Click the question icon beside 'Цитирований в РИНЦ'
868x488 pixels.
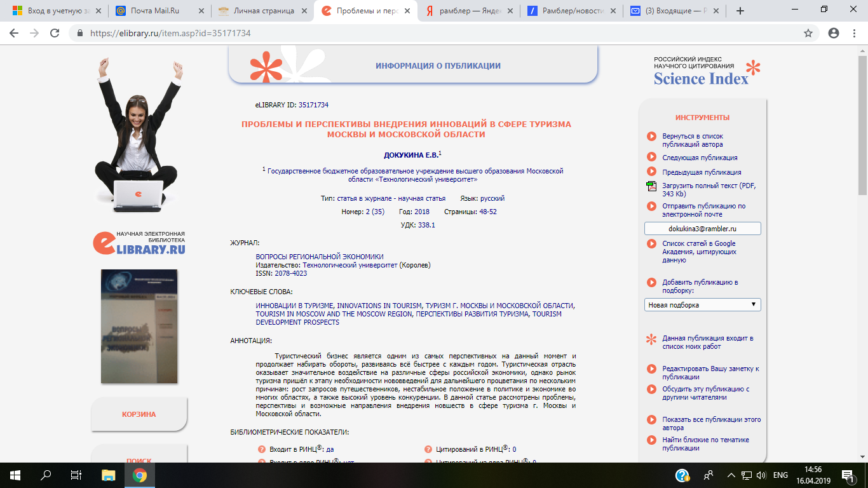point(428,449)
